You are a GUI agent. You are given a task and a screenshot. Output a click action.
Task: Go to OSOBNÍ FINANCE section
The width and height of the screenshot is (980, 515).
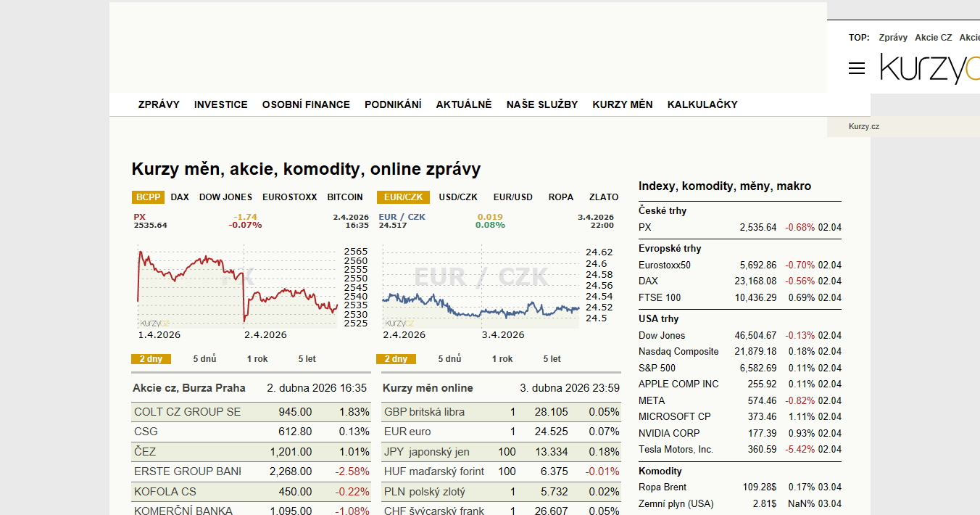pyautogui.click(x=306, y=104)
